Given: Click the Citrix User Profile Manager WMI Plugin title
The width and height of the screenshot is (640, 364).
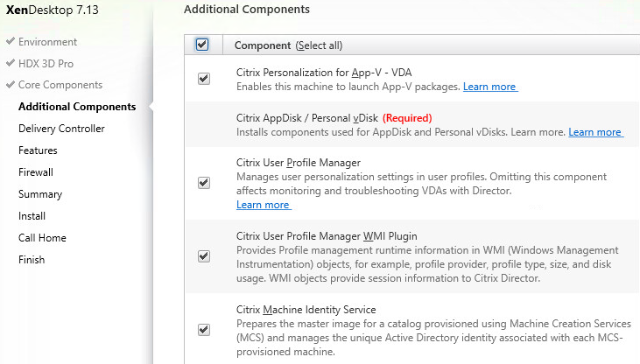Looking at the screenshot, I should tap(327, 236).
